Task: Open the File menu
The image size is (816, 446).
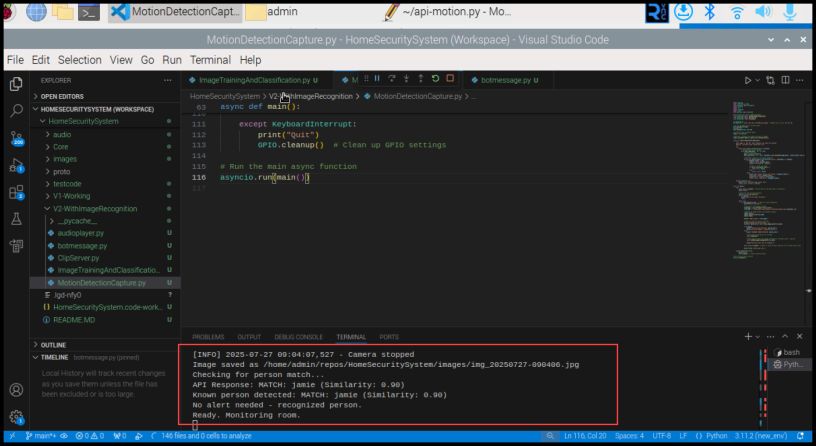Action: tap(15, 60)
